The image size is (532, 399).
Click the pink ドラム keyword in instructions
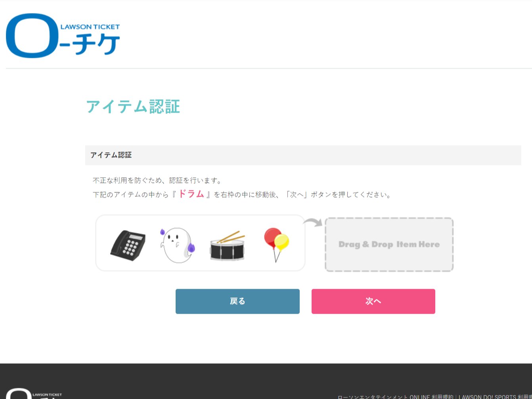(x=191, y=194)
